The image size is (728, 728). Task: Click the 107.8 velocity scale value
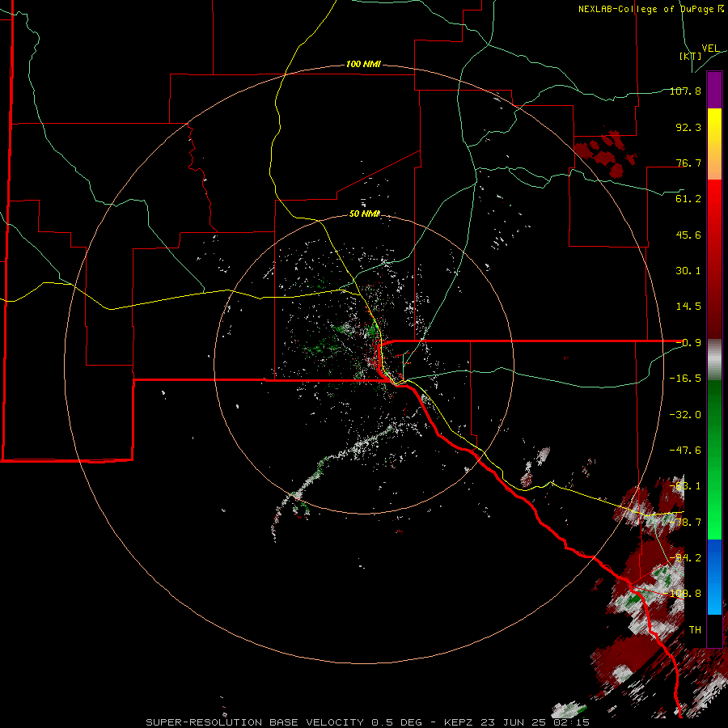(x=685, y=91)
